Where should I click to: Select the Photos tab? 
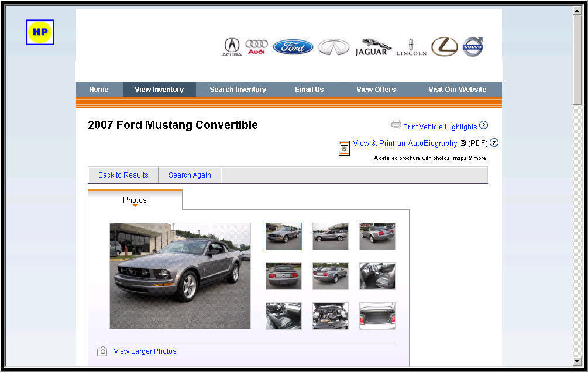tap(135, 200)
